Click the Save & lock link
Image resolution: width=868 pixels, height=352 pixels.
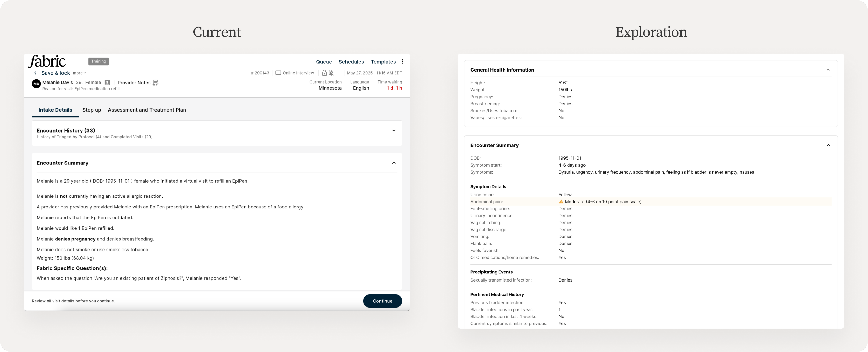pos(56,73)
